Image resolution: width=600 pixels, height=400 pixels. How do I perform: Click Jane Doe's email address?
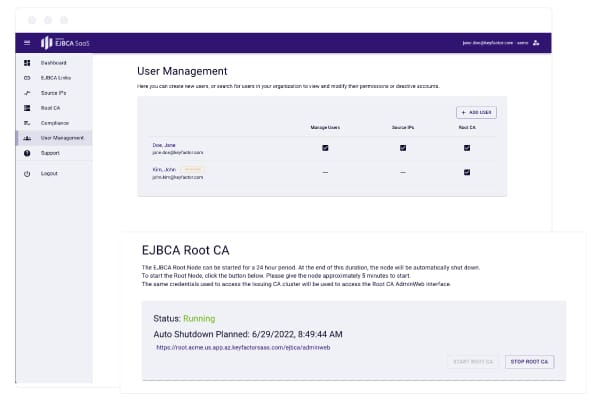click(x=178, y=152)
